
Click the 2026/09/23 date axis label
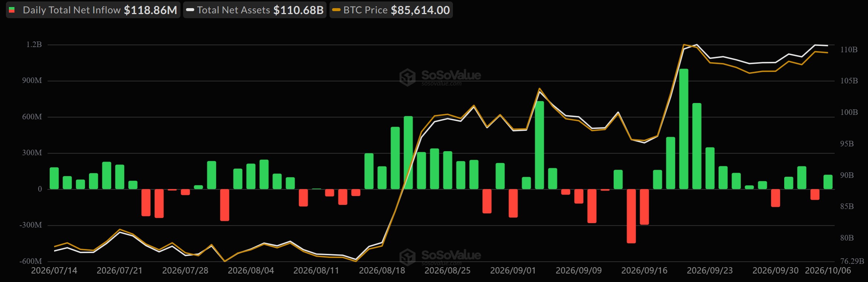pyautogui.click(x=710, y=271)
